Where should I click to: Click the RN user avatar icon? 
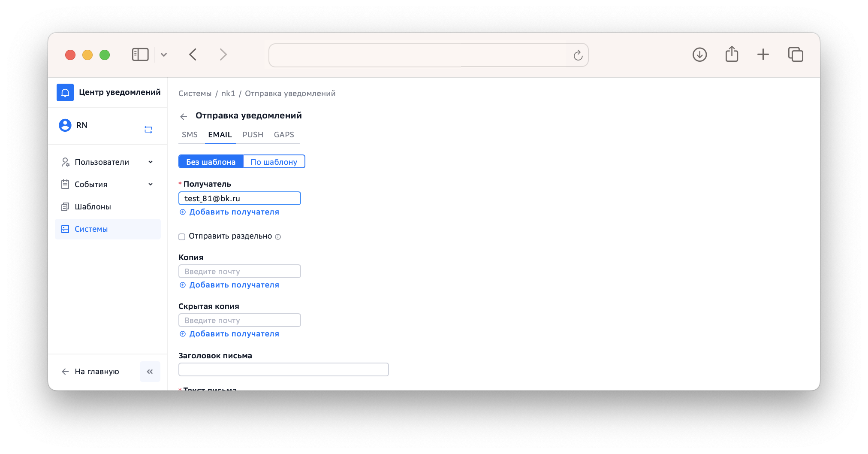[65, 125]
